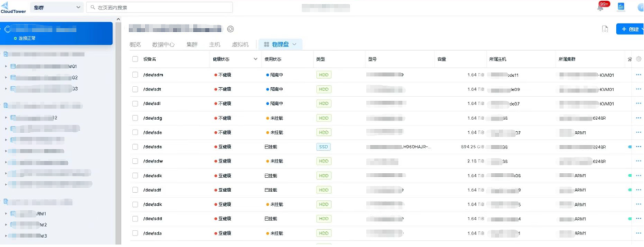644x247 pixels.
Task: Click the 894.25 GiB capacity value
Action: pyautogui.click(x=472, y=147)
